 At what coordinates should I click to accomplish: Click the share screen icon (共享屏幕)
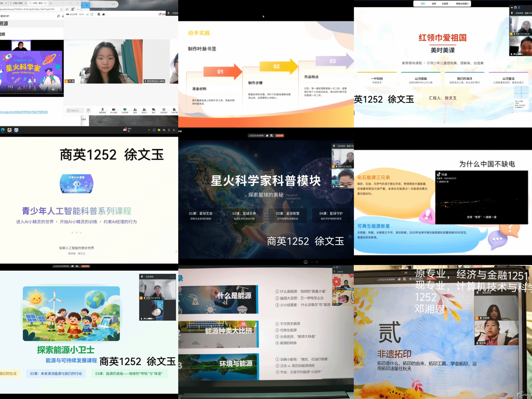(x=125, y=110)
